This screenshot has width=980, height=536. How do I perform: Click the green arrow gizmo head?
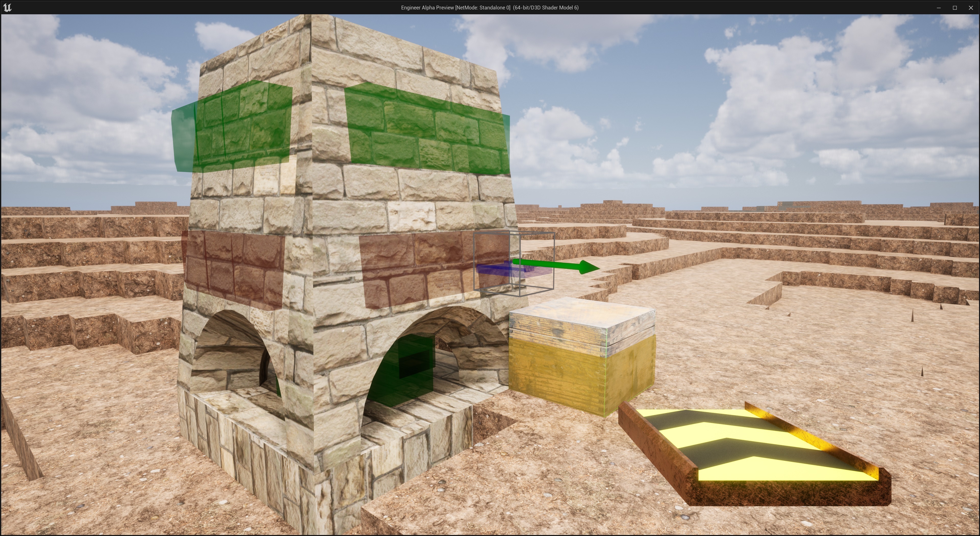589,267
